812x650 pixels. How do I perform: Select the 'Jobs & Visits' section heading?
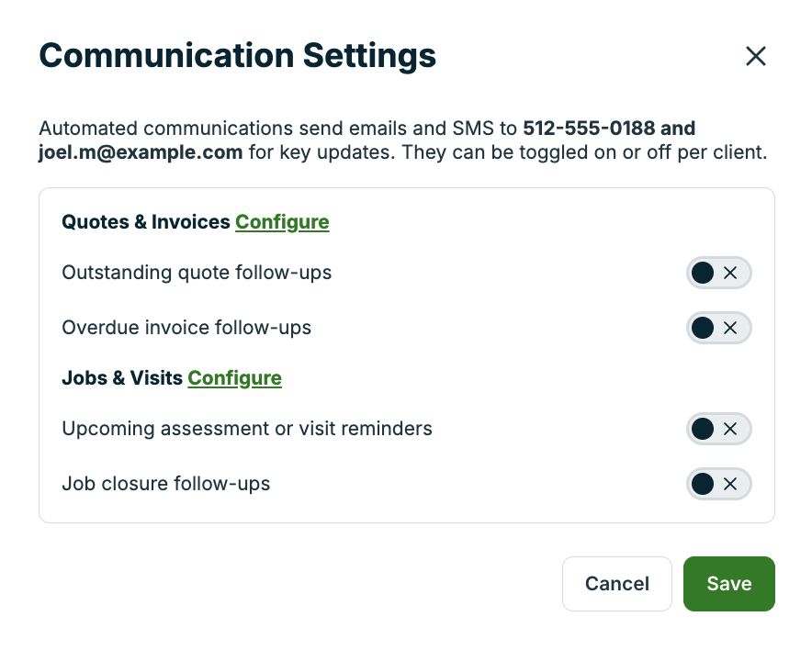pyautogui.click(x=121, y=378)
